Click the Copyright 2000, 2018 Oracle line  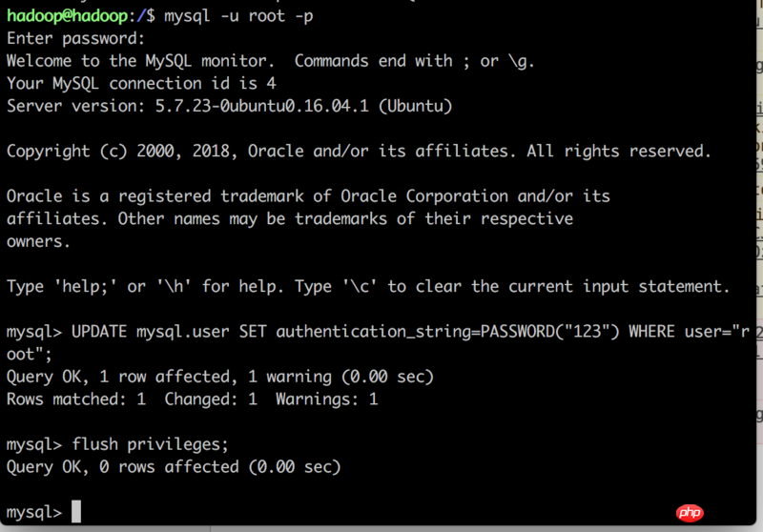coord(359,152)
